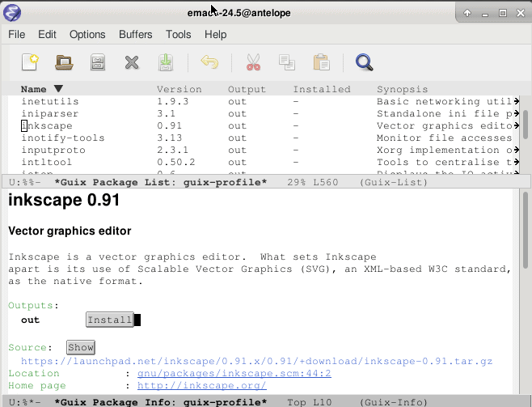Open the inkscape-0.91.tar.gz source URL

click(x=256, y=361)
